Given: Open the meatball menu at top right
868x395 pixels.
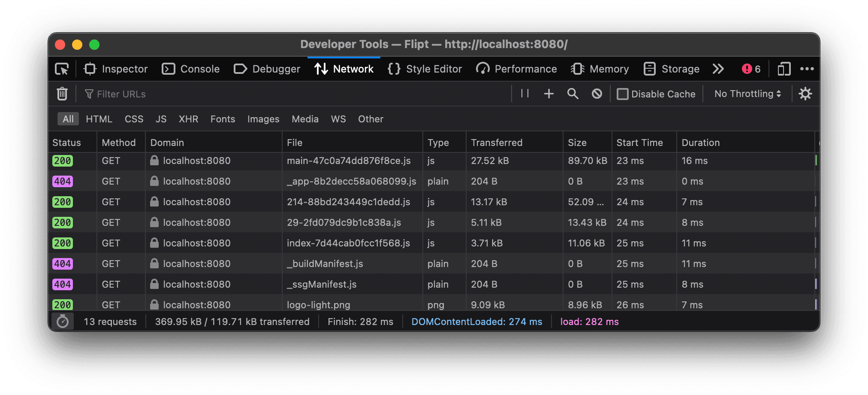Looking at the screenshot, I should tap(808, 69).
